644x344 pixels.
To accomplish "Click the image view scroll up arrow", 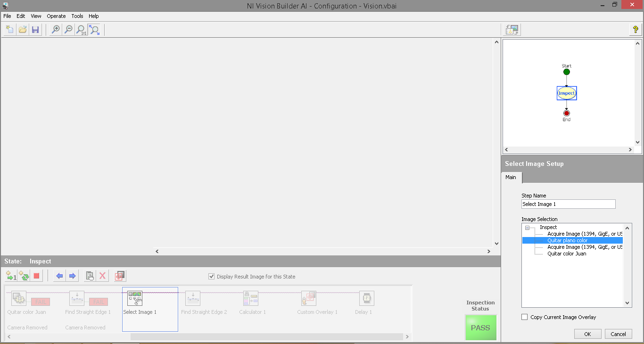I will pos(496,42).
